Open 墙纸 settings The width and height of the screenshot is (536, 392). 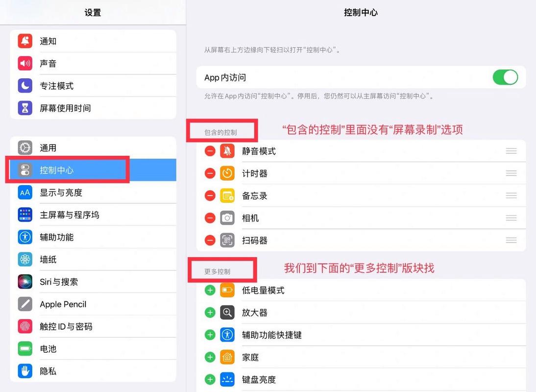(x=93, y=259)
